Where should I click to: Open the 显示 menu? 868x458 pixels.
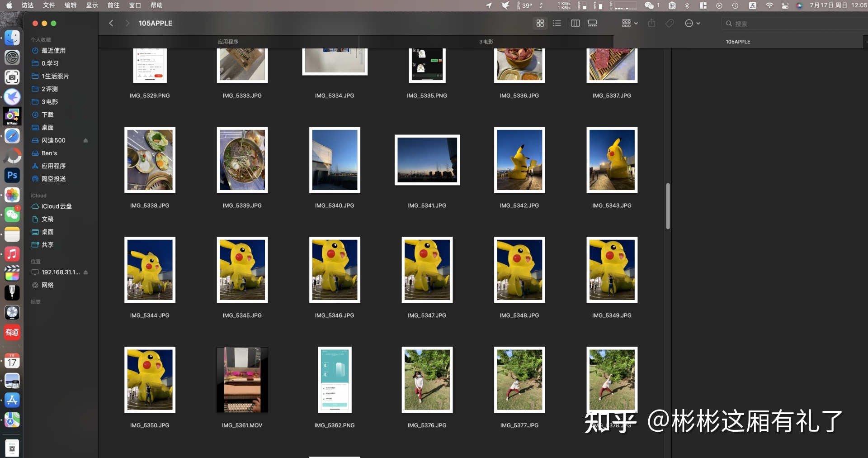point(92,5)
